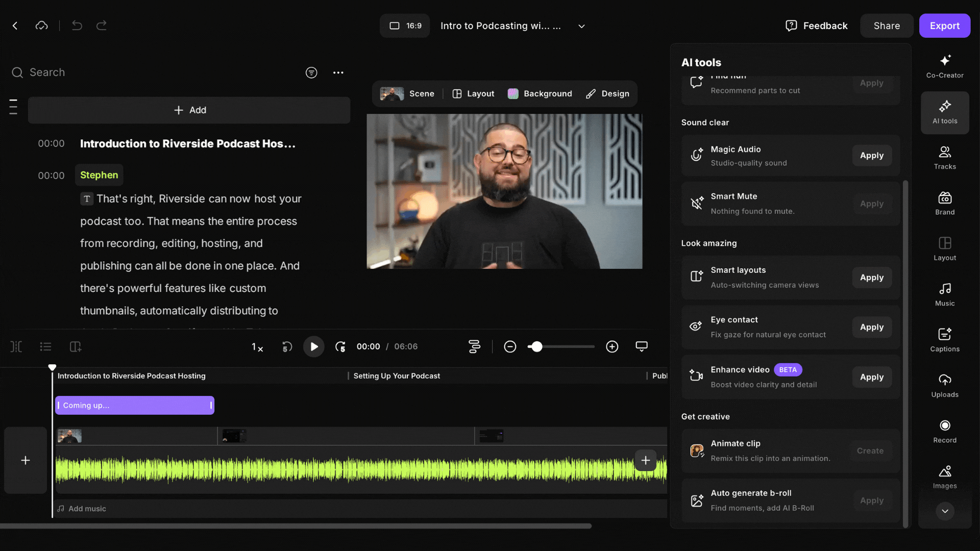Viewport: 980px width, 551px height.
Task: Open the Scene toolbar option
Action: [407, 94]
